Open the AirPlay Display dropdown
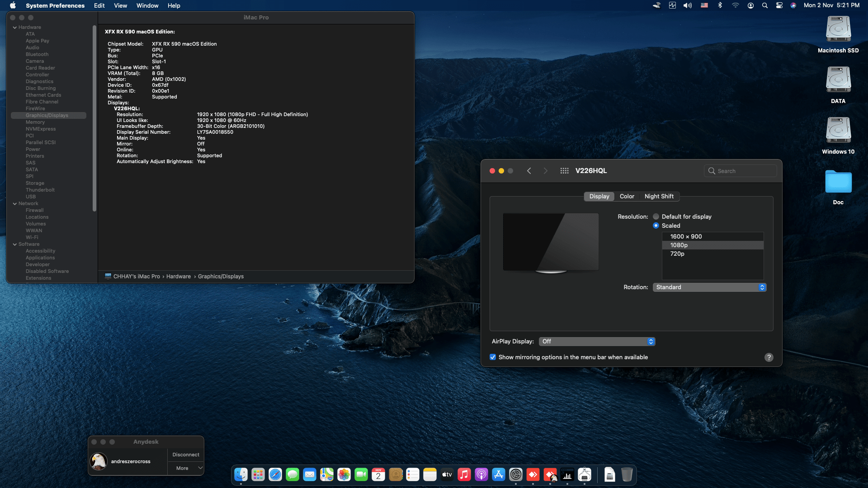Image resolution: width=868 pixels, height=488 pixels. point(597,341)
